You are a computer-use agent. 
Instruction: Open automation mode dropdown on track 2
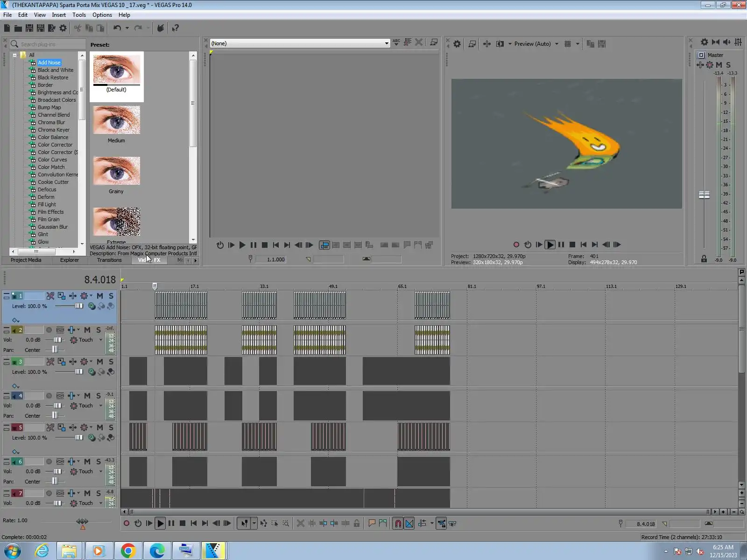(100, 340)
